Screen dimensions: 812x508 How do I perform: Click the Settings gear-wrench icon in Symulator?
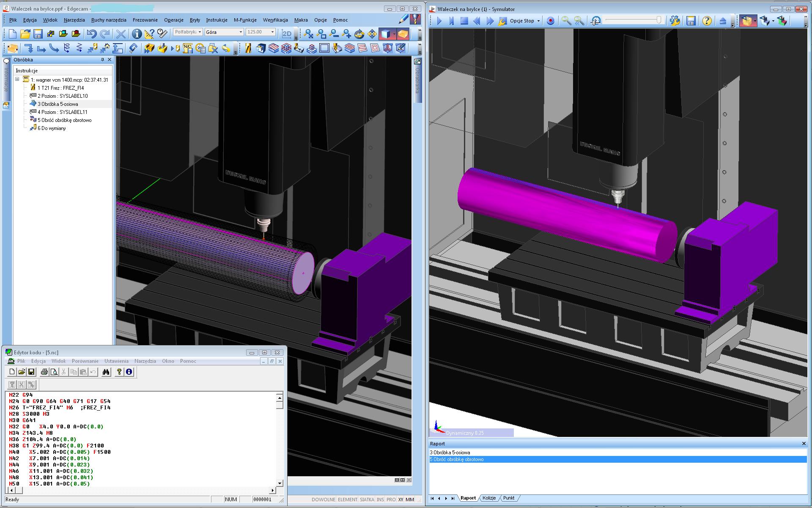point(675,20)
